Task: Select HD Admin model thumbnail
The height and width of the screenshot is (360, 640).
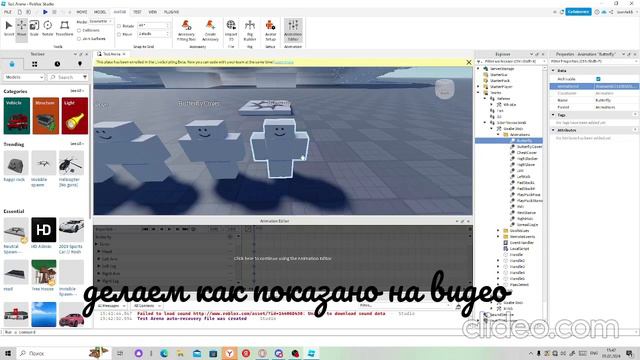Action: [44, 230]
